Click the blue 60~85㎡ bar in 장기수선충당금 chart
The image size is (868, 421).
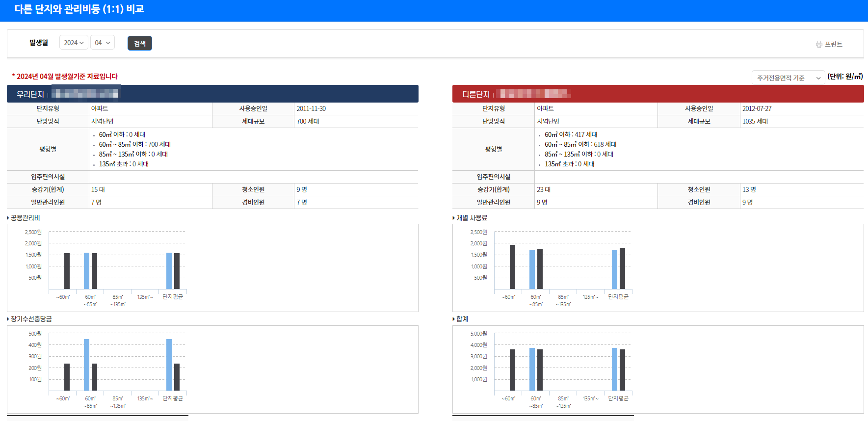coord(86,365)
